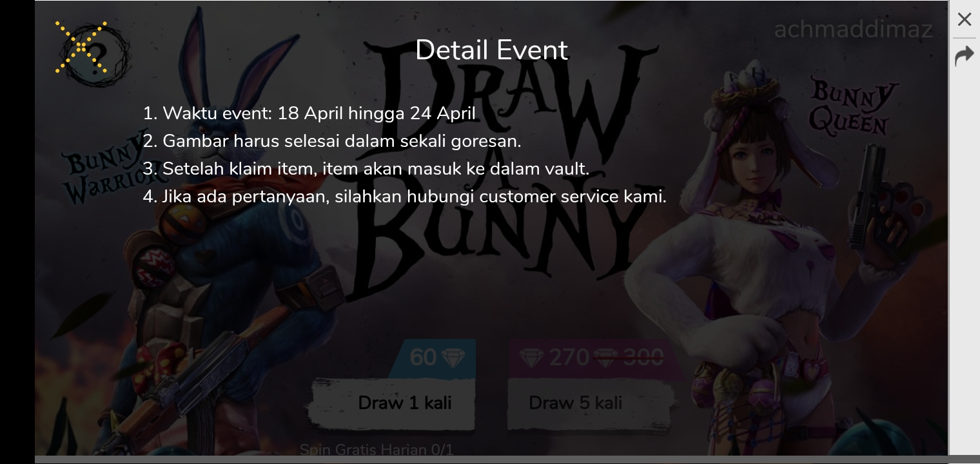Select the Spin Gratis Harian 0/1 label
Screen dimensions: 980x464
[x=377, y=449]
